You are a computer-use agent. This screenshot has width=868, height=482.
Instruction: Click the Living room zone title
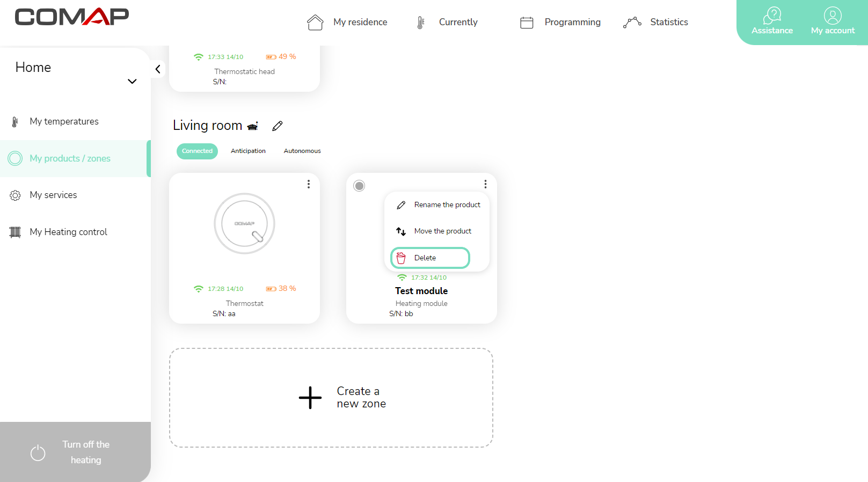click(207, 126)
